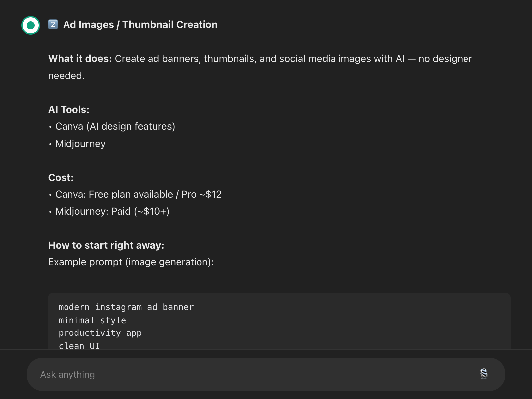Tap the microphone voice input icon

[x=484, y=374]
